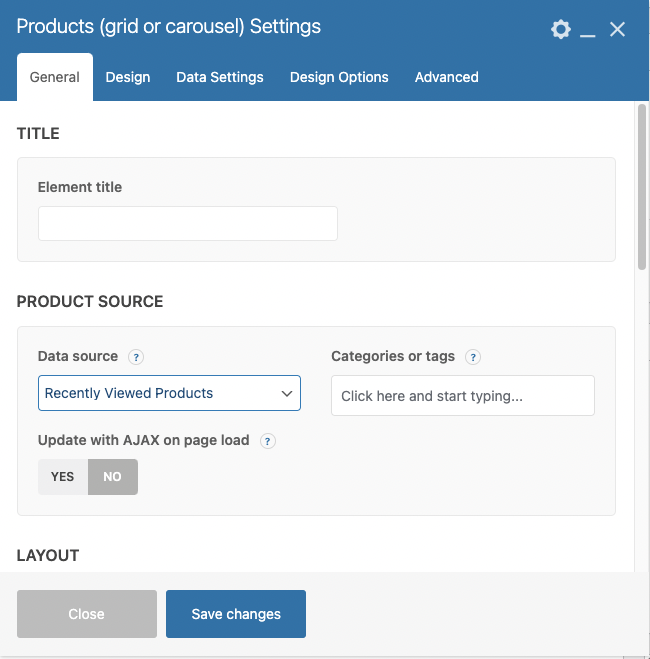Show help for Categories or tags
This screenshot has height=659, width=650.
pos(473,357)
